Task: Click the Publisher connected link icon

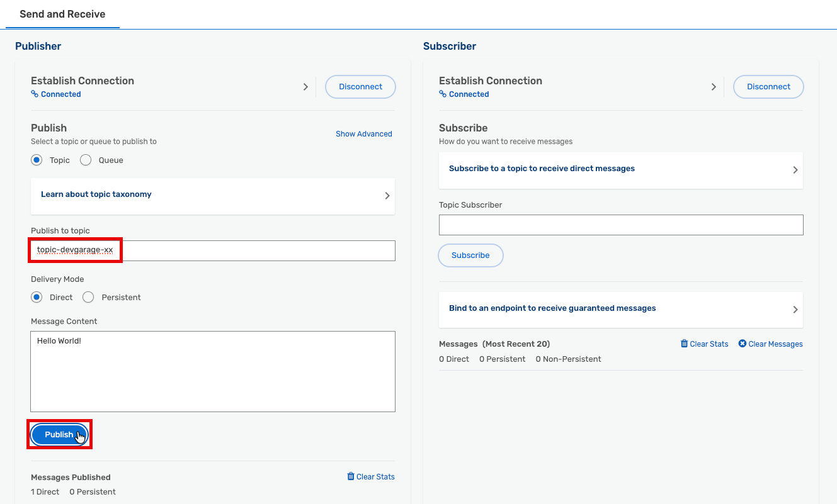Action: pyautogui.click(x=35, y=94)
